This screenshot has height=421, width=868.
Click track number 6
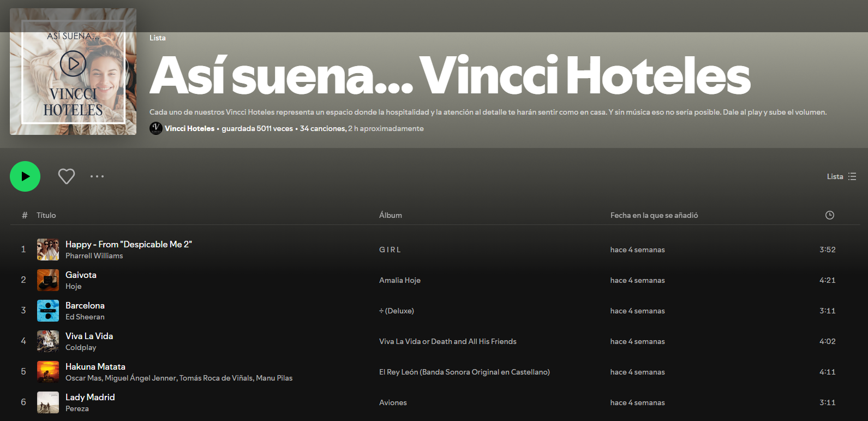pyautogui.click(x=23, y=402)
